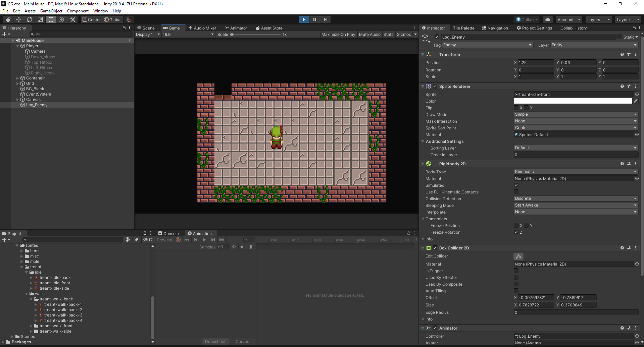Switch to the Console tab
Image resolution: width=644 pixels, height=347 pixels.
point(168,233)
